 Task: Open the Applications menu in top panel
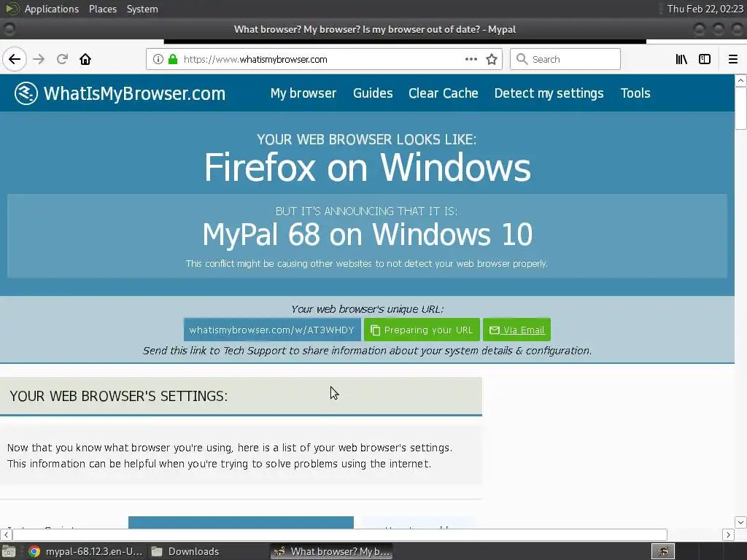point(52,9)
